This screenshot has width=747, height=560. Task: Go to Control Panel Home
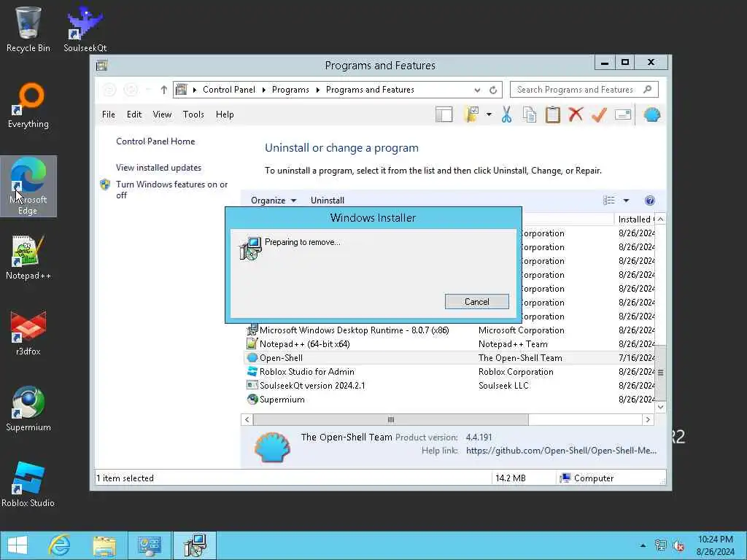(155, 141)
